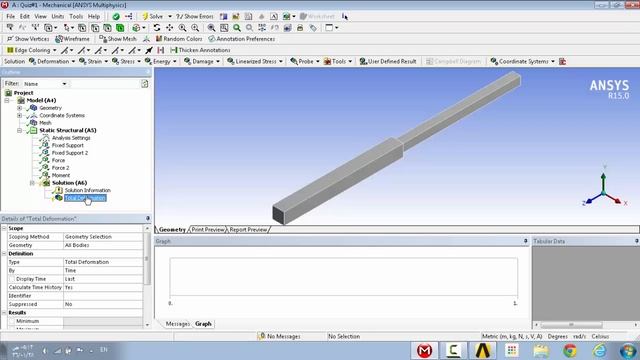Select the Pan view tool
The width and height of the screenshot is (640, 360).
coord(169,28)
